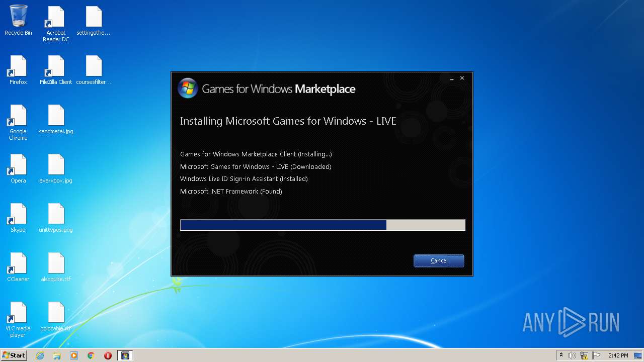
Task: Switch to the installer taskbar button
Action: (125, 355)
